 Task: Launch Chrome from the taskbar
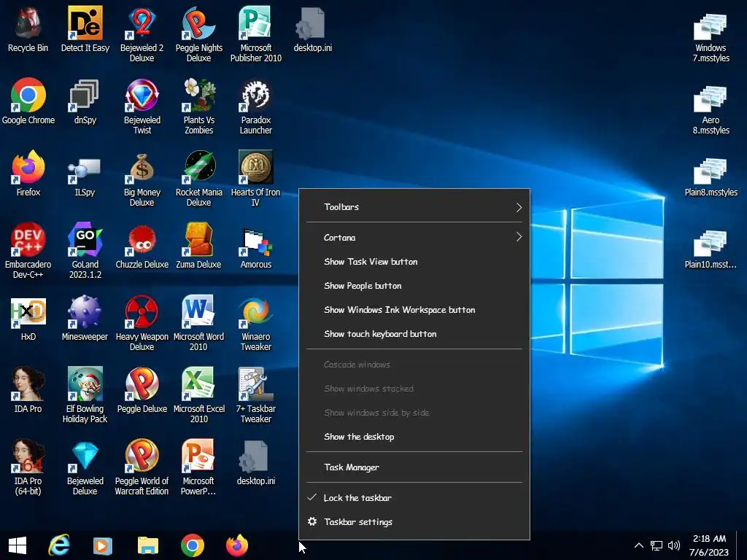(193, 545)
